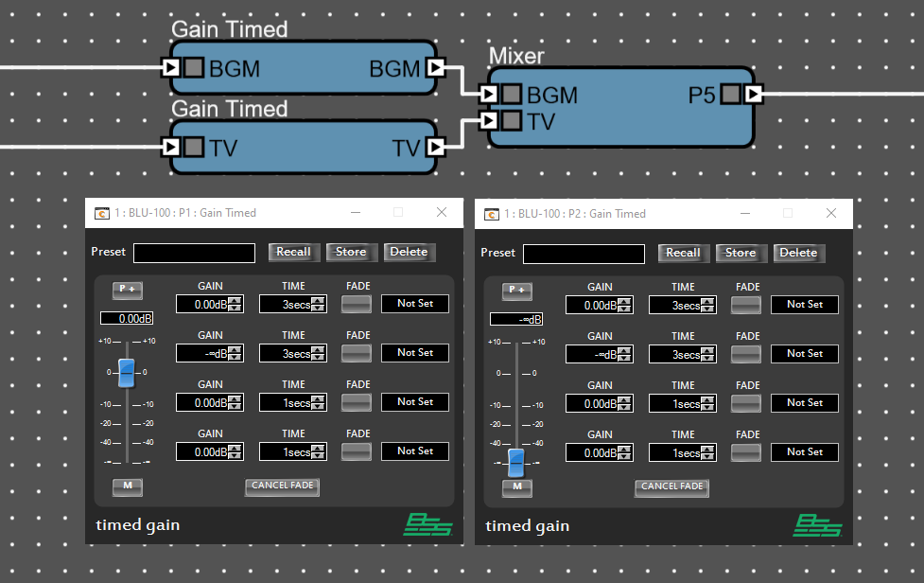Click the grey meter square beside Mixer P5
Screen dimensions: 924x583
coord(731,94)
